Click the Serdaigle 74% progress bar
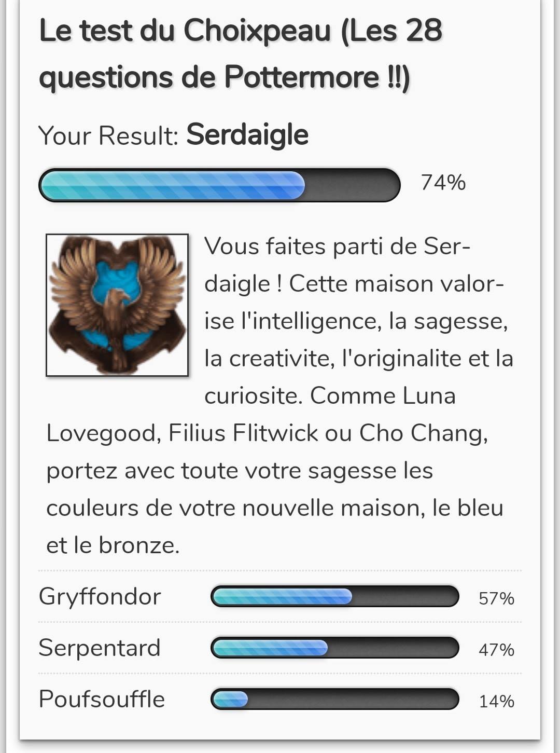 tap(219, 185)
